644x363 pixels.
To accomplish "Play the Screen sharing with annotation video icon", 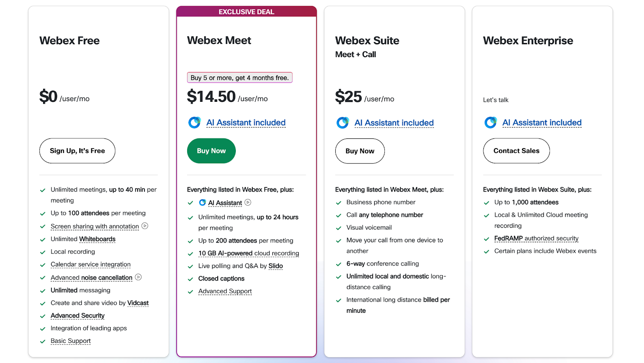I will coord(145,226).
